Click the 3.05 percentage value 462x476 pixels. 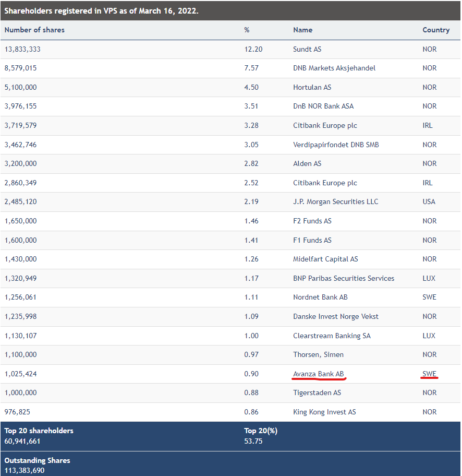click(x=251, y=145)
